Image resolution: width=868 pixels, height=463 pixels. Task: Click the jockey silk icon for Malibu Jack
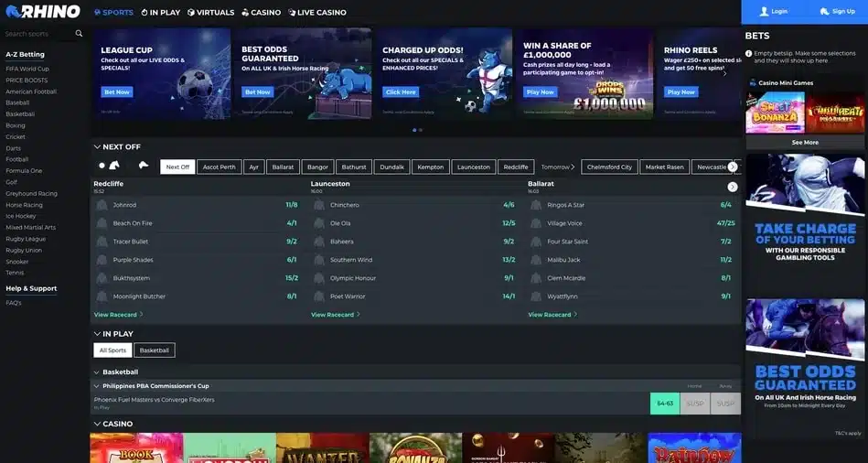pos(536,260)
